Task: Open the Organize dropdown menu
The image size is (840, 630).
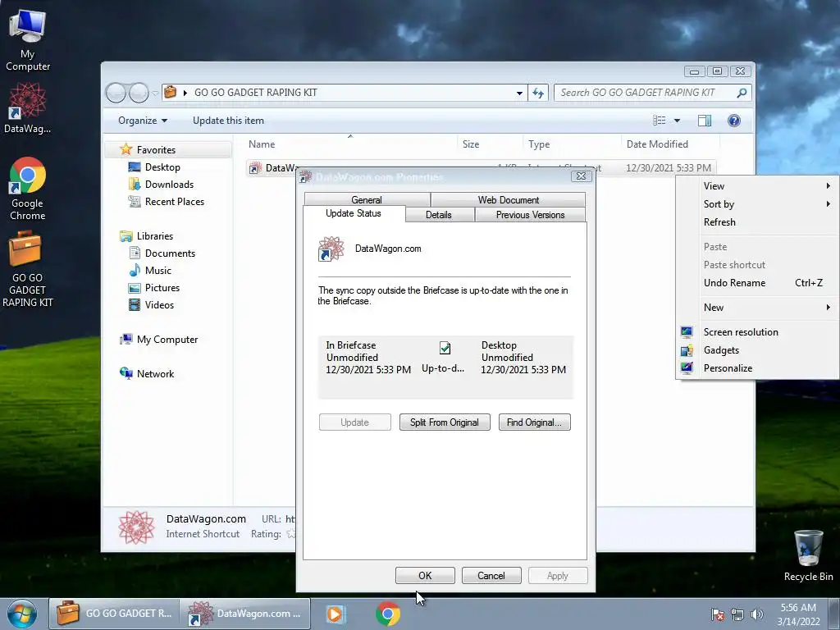Action: pos(143,121)
